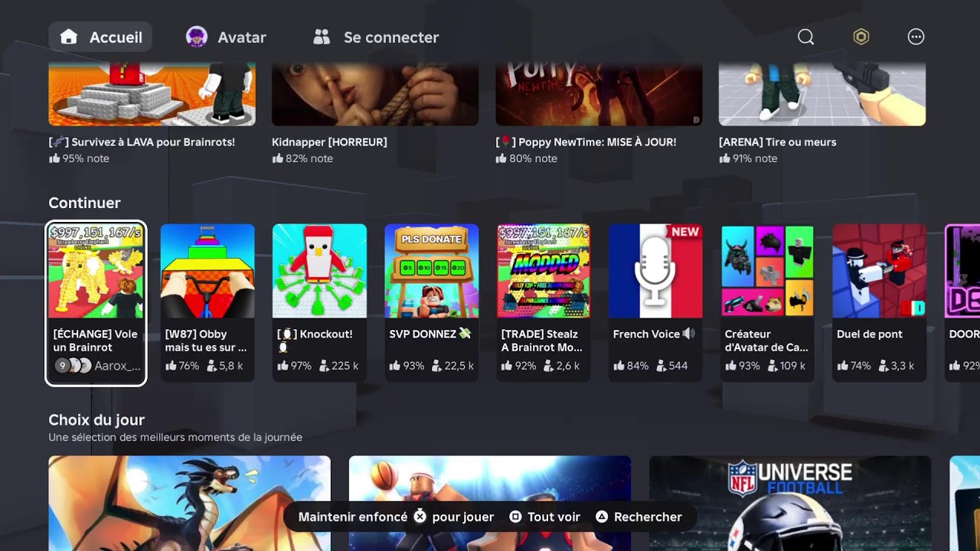This screenshot has height=551, width=980.
Task: Click the square icon beside Tout voir
Action: 516,517
